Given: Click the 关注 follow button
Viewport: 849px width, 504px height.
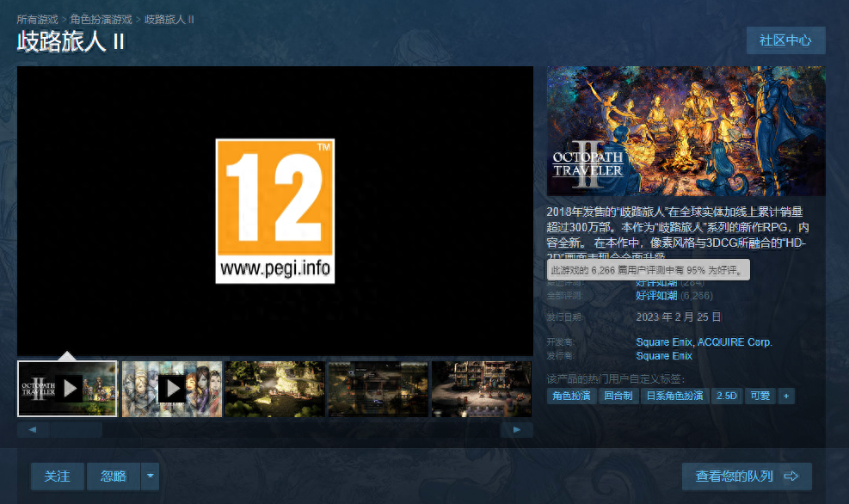Looking at the screenshot, I should 58,476.
